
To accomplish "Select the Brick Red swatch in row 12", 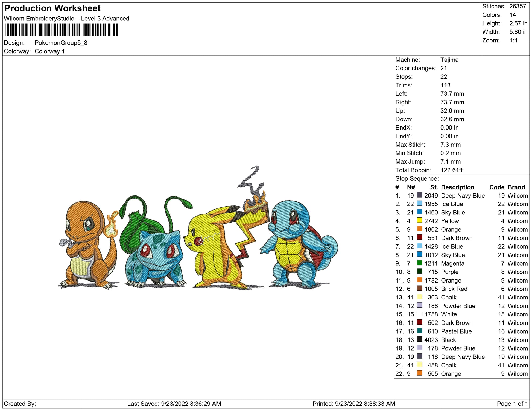I will [x=419, y=288].
